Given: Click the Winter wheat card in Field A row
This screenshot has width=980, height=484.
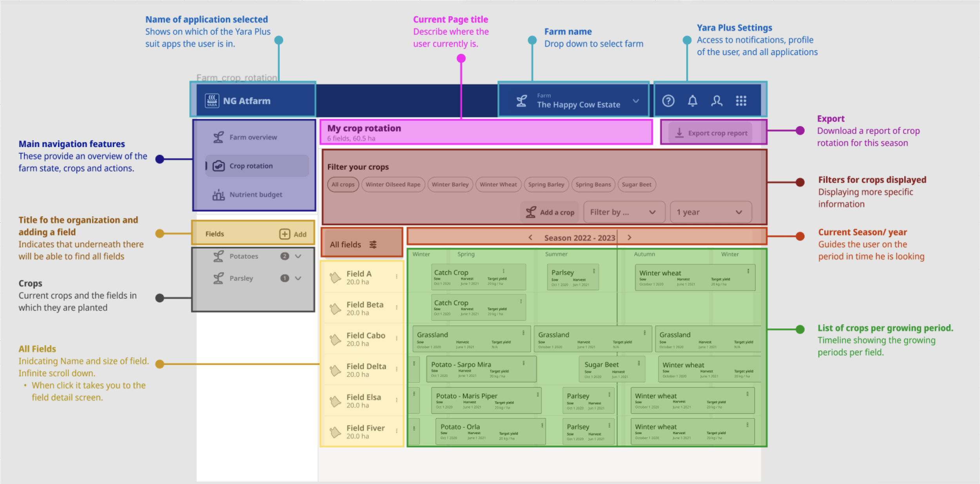Looking at the screenshot, I should pyautogui.click(x=695, y=277).
